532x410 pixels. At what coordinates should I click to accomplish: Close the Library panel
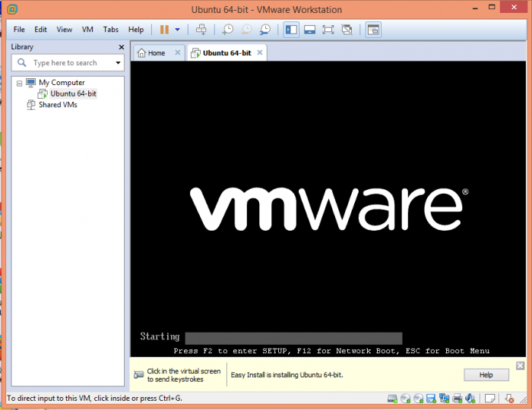(x=122, y=47)
